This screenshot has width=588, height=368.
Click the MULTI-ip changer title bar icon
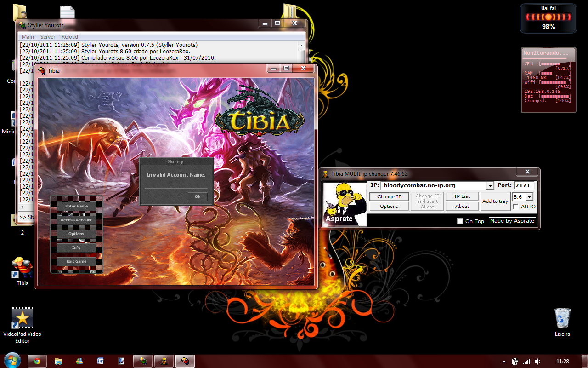(x=326, y=174)
